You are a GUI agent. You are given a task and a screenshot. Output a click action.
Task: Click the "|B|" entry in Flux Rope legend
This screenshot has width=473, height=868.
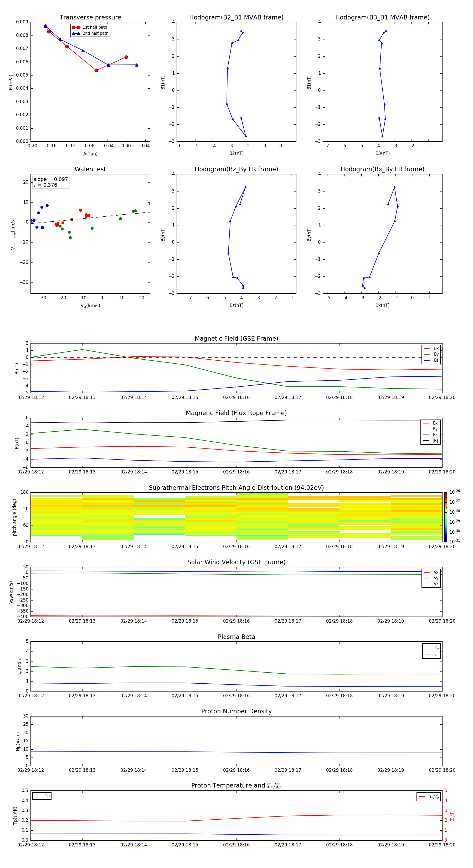[x=431, y=441]
